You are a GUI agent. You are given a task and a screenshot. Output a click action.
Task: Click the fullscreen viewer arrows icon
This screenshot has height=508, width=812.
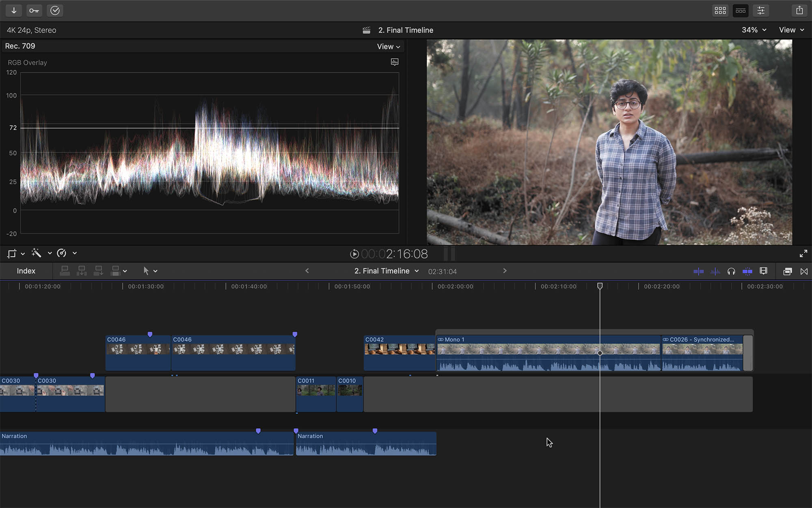point(803,254)
